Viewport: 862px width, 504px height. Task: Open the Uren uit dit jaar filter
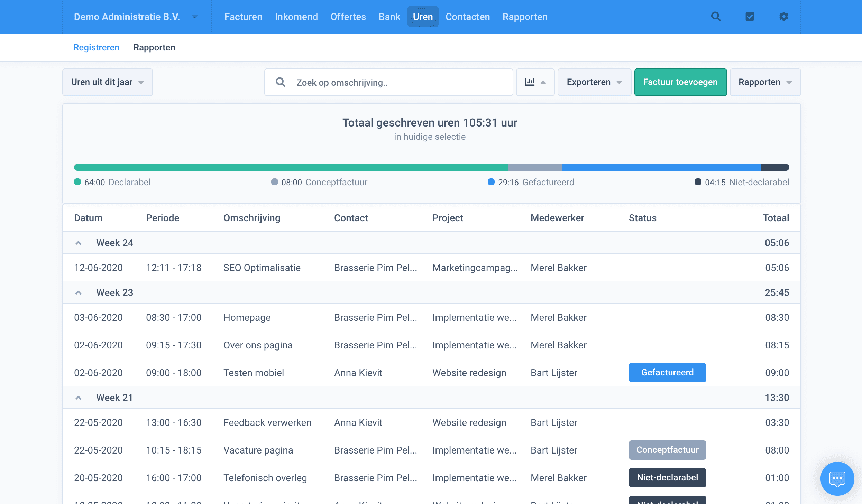point(107,82)
